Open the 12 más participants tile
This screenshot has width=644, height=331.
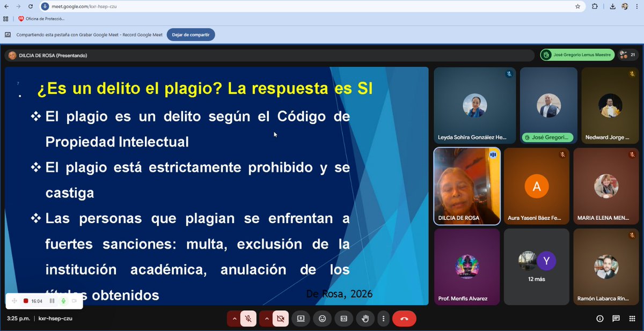[x=536, y=266]
